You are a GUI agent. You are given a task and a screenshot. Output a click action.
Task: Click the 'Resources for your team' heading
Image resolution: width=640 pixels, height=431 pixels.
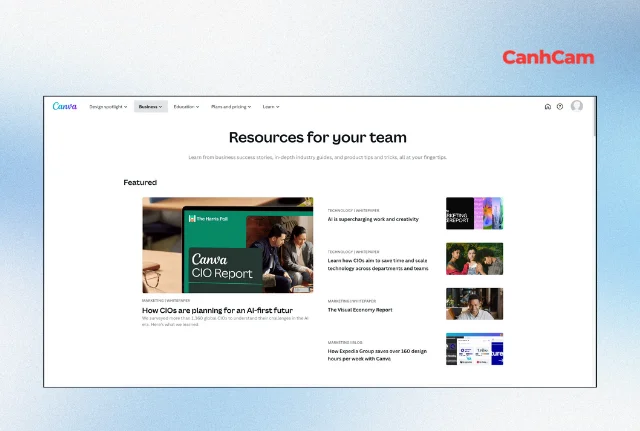pos(318,138)
